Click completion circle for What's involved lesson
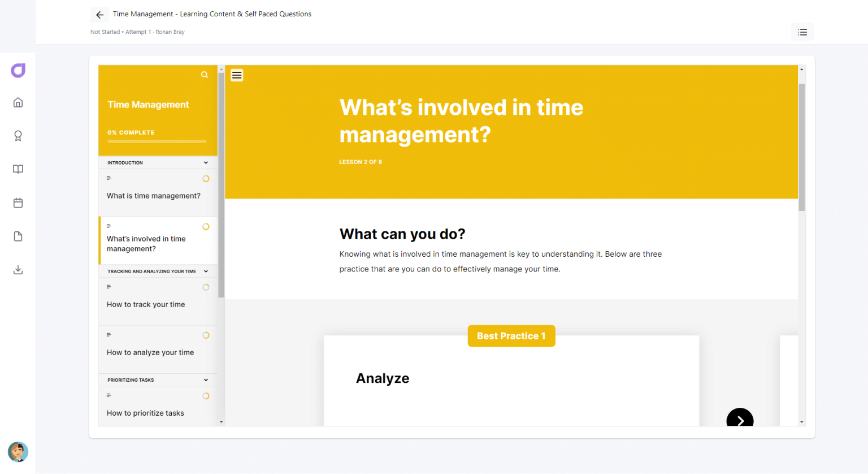 [x=206, y=227]
